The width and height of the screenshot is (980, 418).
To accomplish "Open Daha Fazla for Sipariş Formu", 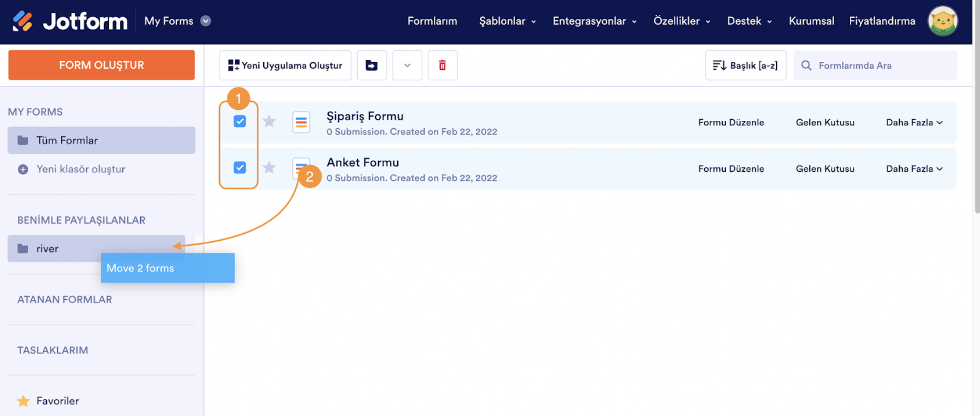I will (914, 123).
